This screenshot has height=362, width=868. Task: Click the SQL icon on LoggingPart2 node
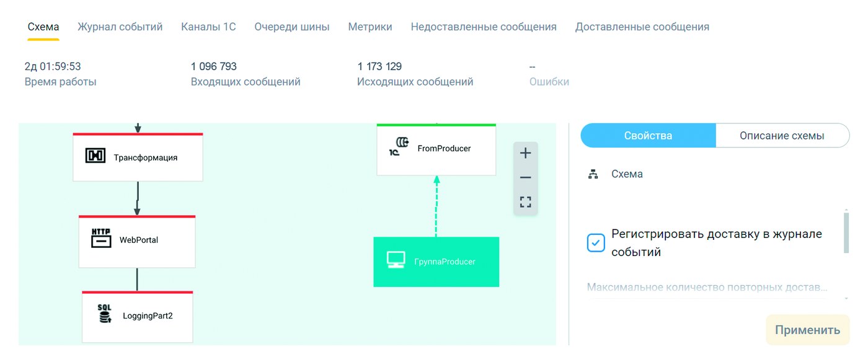105,314
